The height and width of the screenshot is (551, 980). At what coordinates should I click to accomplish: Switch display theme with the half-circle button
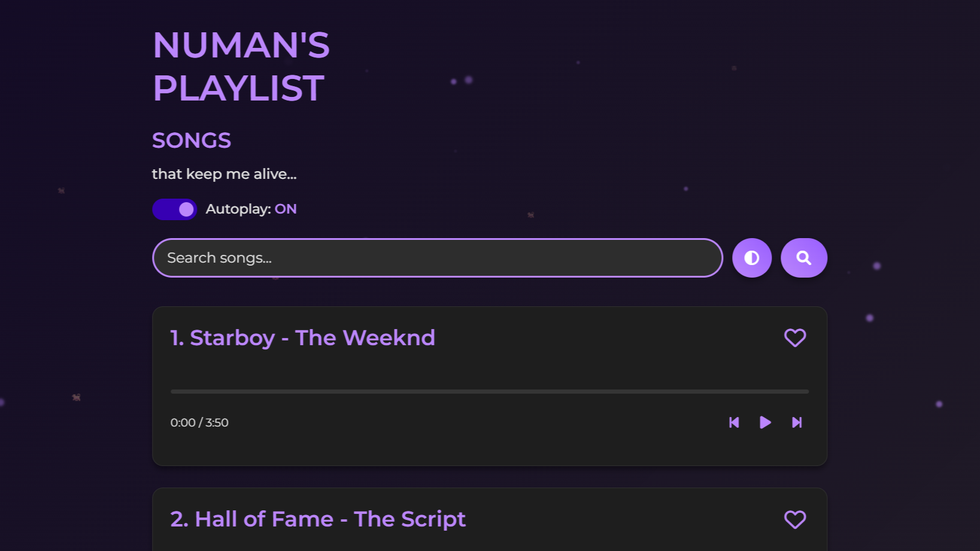752,257
